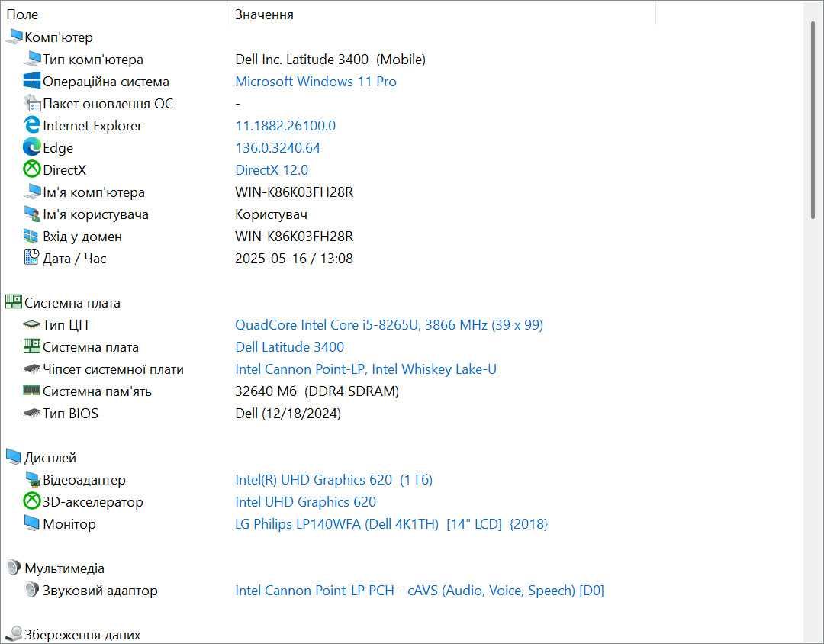Open the LG Philips LP140WFA monitor link
824x644 pixels.
tap(391, 523)
